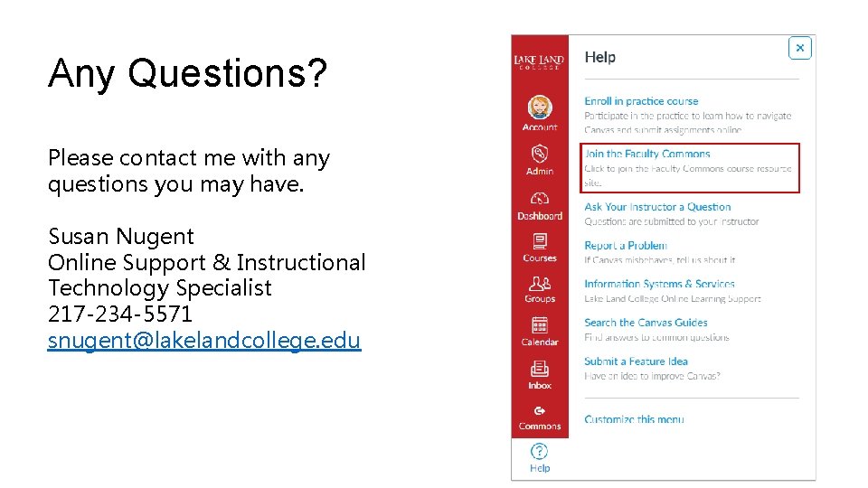Select Report a Problem link
Image resolution: width=868 pixels, height=488 pixels.
626,246
